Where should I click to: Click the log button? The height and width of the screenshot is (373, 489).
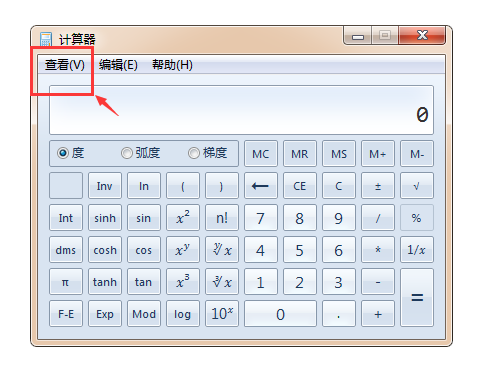click(x=183, y=314)
